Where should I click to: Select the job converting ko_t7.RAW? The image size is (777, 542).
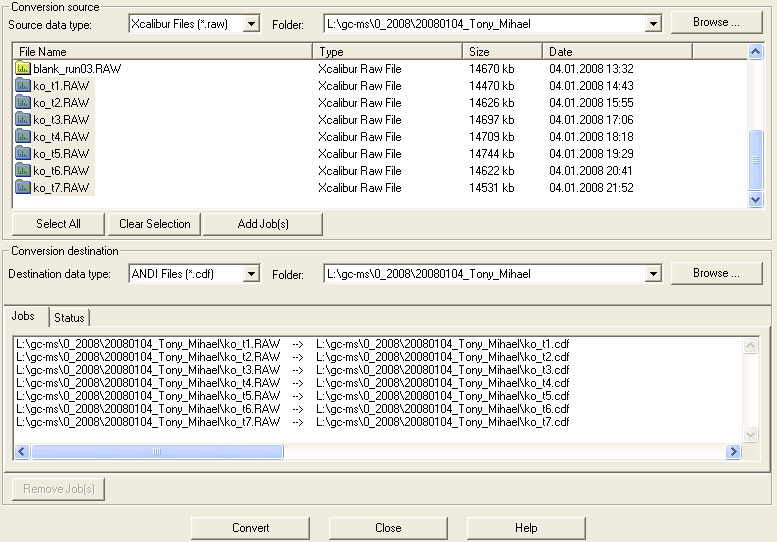pyautogui.click(x=292, y=422)
